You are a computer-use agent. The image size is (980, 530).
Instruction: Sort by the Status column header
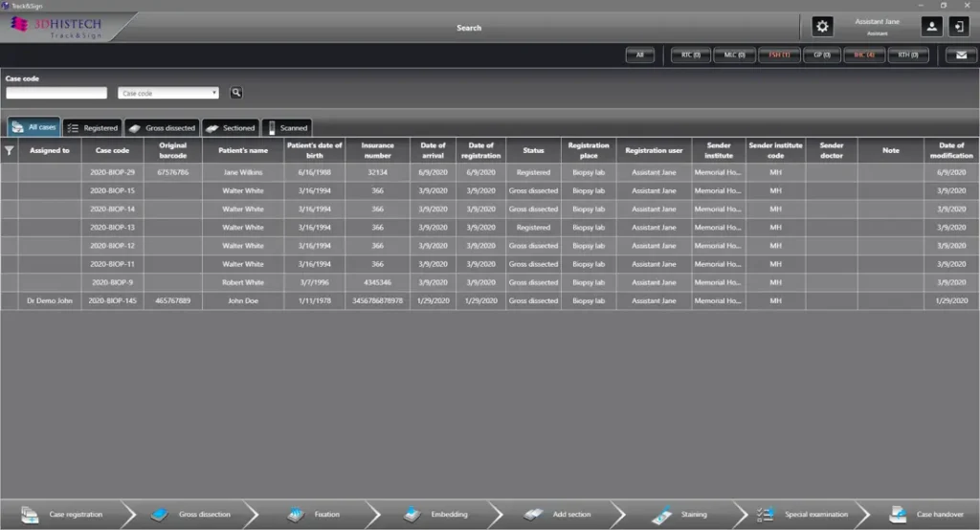click(533, 150)
